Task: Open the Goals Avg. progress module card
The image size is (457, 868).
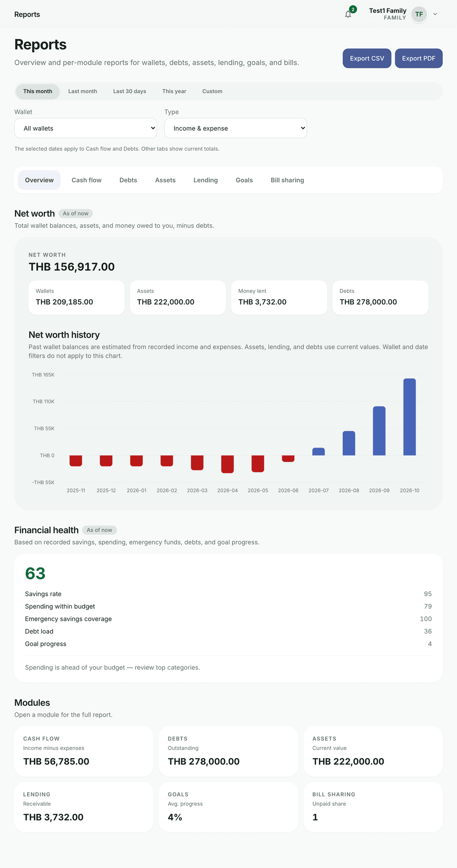Action: [x=228, y=807]
